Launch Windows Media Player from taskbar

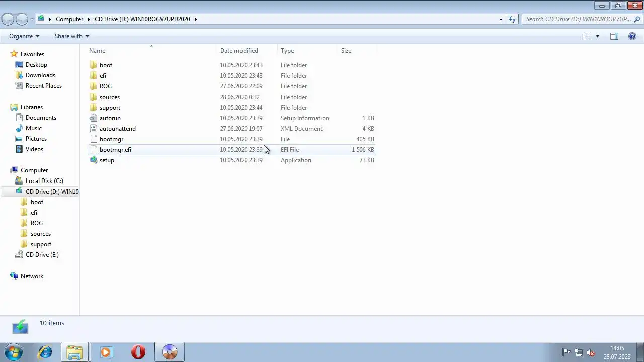[x=106, y=352]
